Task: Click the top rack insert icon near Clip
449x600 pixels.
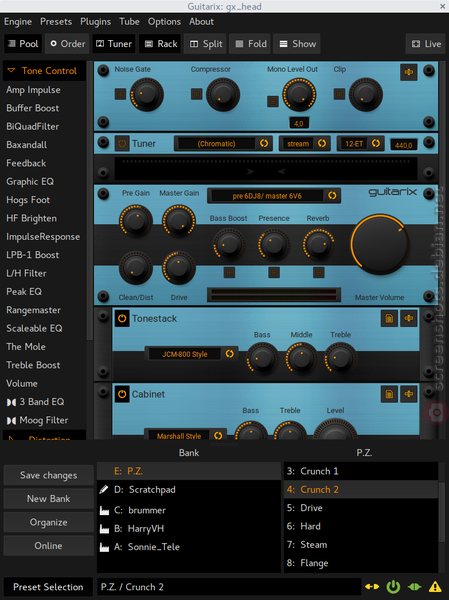Action: 408,72
